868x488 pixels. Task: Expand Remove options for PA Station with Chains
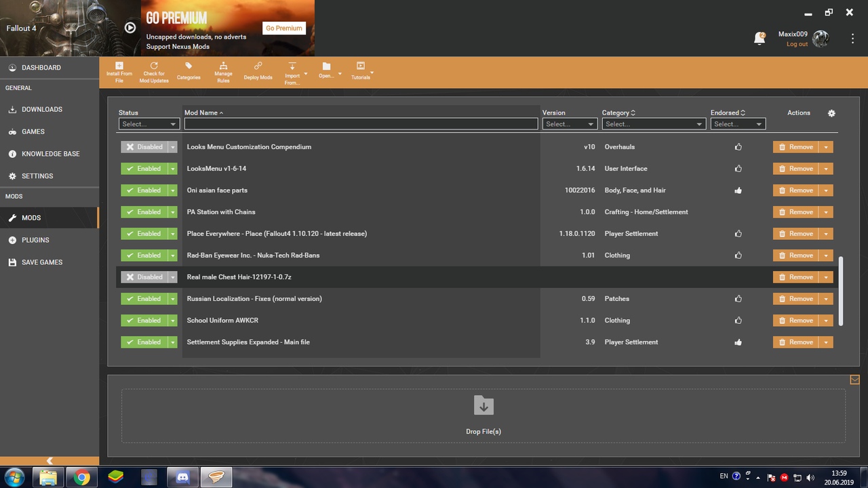click(x=826, y=212)
